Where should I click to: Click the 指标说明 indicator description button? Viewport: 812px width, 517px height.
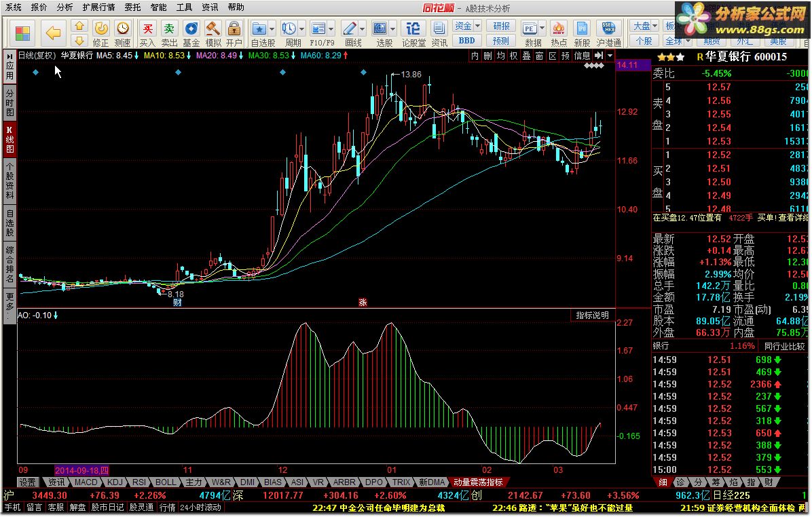coord(593,315)
